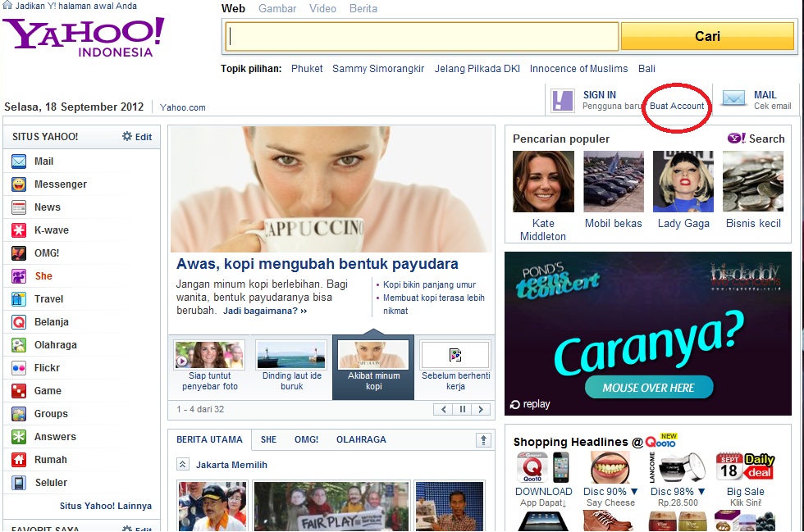Image resolution: width=804 pixels, height=532 pixels.
Task: Open the Situs Yahoo! Lainnya link
Action: 106,506
